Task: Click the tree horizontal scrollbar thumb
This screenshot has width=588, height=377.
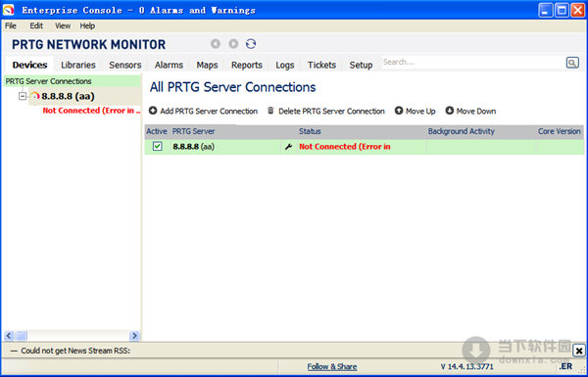Action: coord(22,336)
